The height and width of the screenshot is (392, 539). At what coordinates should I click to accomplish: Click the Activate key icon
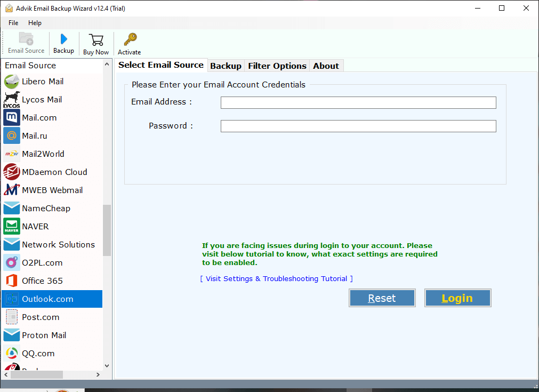pyautogui.click(x=130, y=39)
